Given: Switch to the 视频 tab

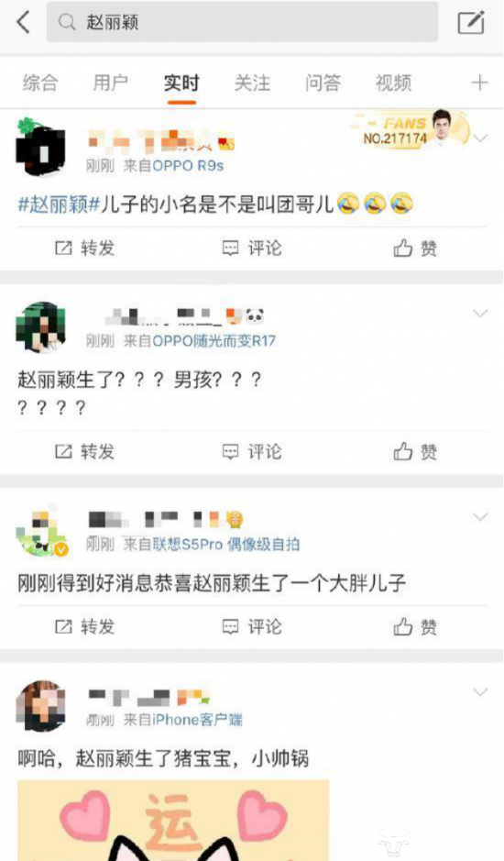Looking at the screenshot, I should pyautogui.click(x=393, y=83).
